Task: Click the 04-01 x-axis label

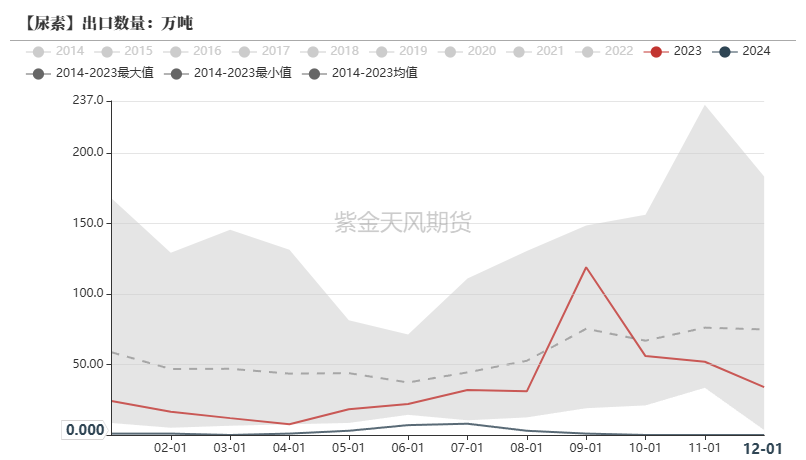Action: pyautogui.click(x=289, y=448)
